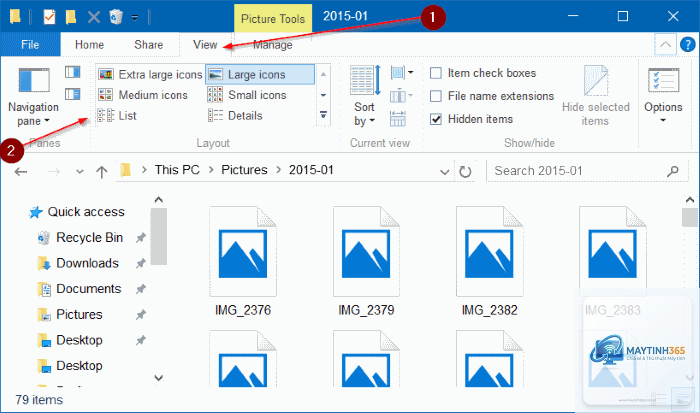Click the Properties checkmark icon in title bar
This screenshot has height=413, width=700.
[x=49, y=17]
